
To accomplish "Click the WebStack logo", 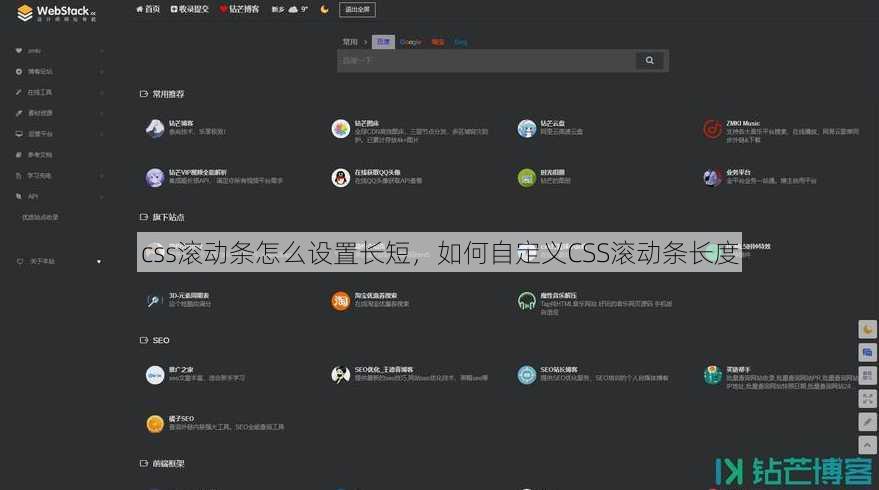I will point(56,13).
